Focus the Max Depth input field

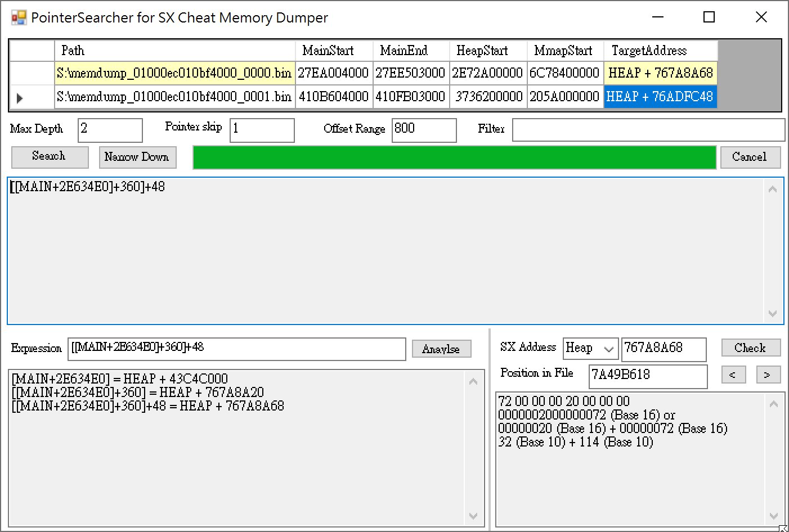click(x=110, y=130)
